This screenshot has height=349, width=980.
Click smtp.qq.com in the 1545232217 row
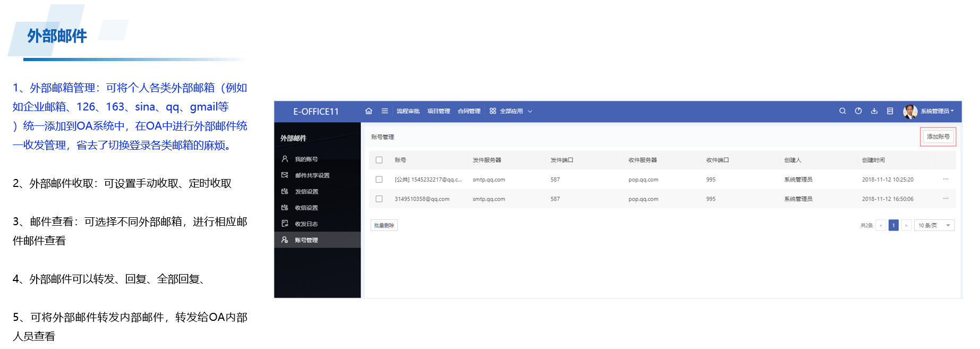[x=489, y=180]
